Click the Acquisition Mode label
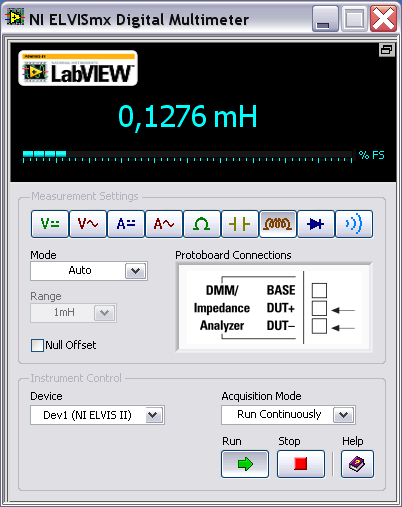Image resolution: width=402 pixels, height=507 pixels. click(261, 396)
